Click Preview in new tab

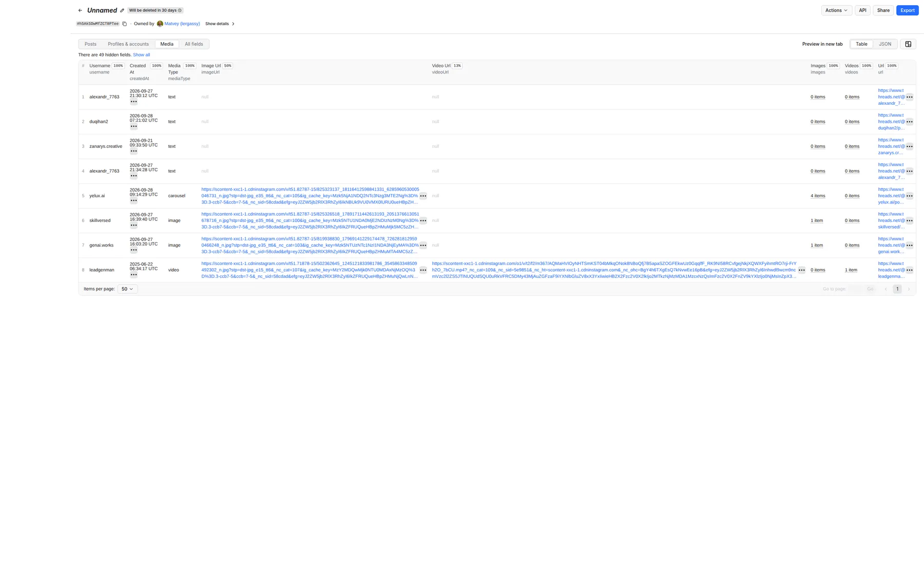tap(822, 44)
